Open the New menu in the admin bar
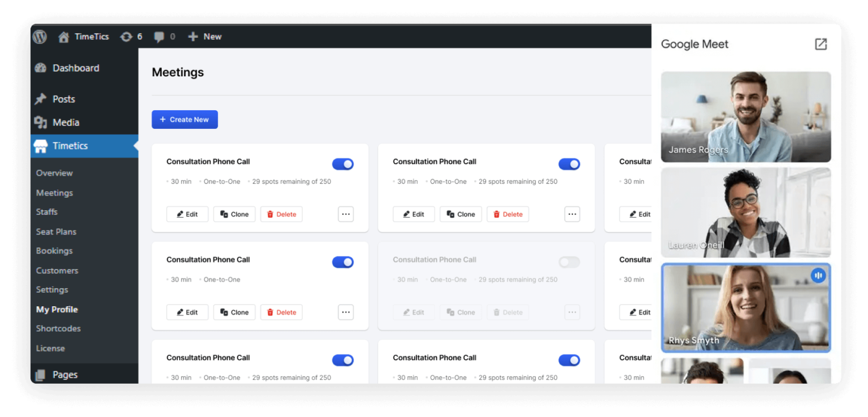The image size is (868, 417). (205, 36)
